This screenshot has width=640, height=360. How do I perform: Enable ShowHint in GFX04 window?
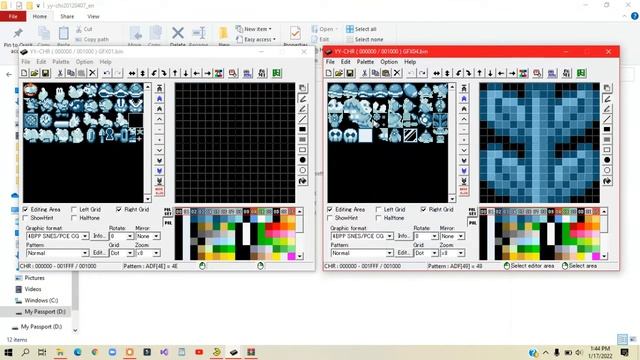[x=330, y=218]
